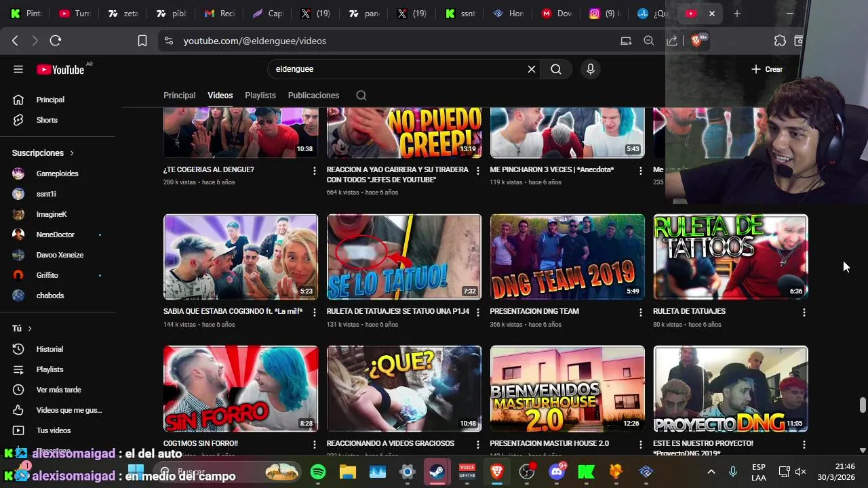Image resolution: width=868 pixels, height=488 pixels.
Task: Play the SE LO TATUO thumbnail video
Action: point(404,257)
